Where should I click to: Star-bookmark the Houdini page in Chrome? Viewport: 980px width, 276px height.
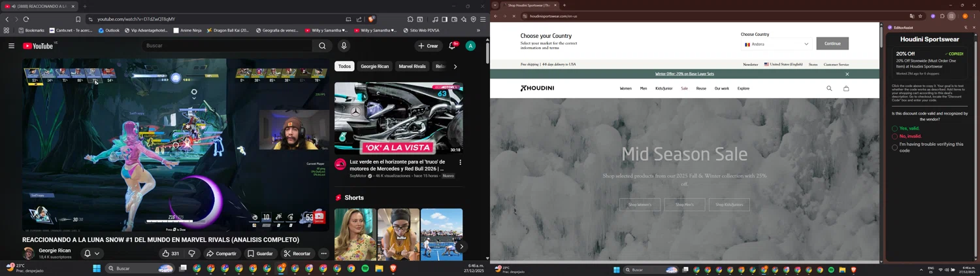(x=920, y=16)
